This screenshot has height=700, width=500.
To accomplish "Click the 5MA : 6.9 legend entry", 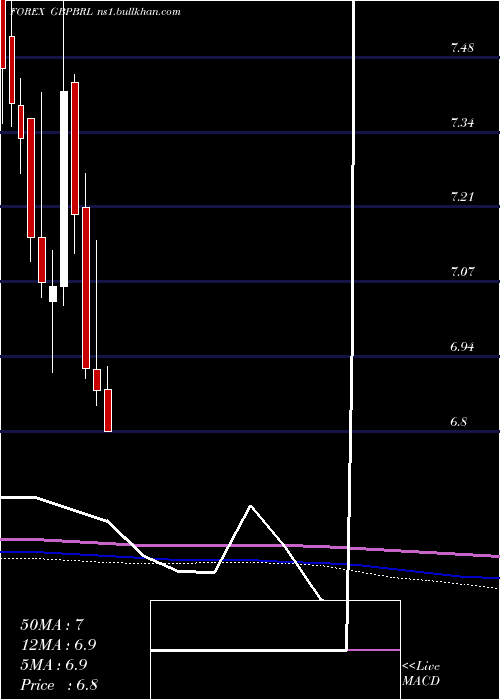I will (54, 665).
